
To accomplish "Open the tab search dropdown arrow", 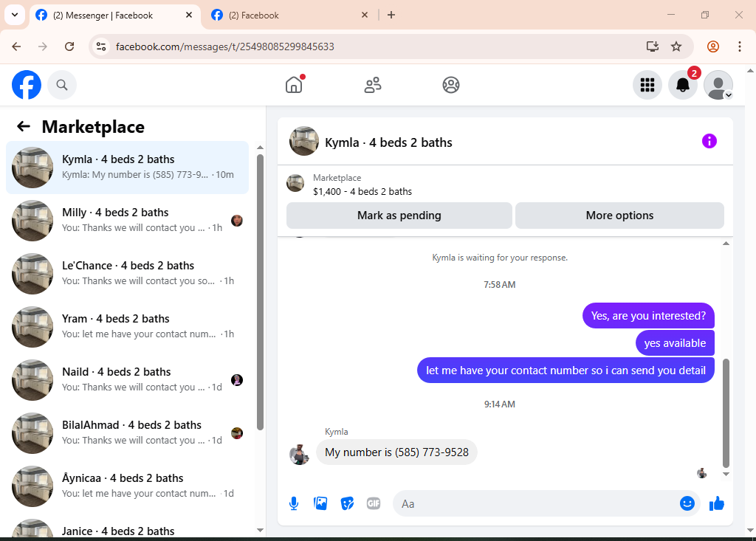I will click(x=15, y=15).
